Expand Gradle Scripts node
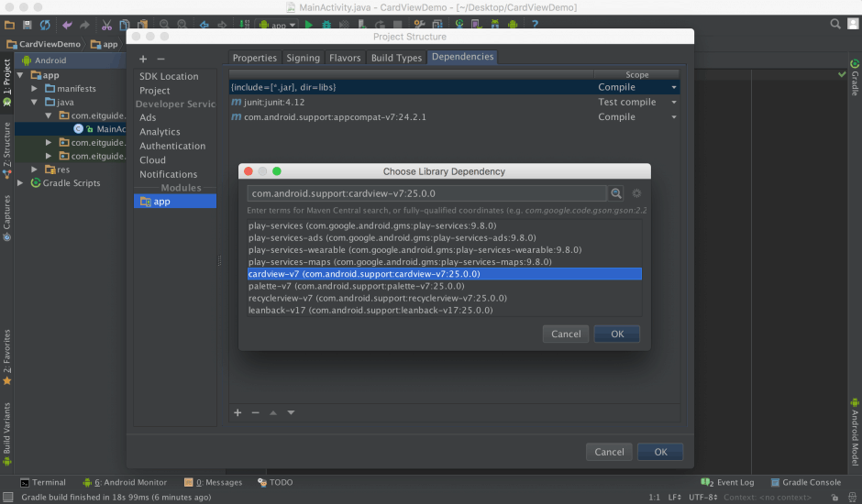 [x=20, y=183]
